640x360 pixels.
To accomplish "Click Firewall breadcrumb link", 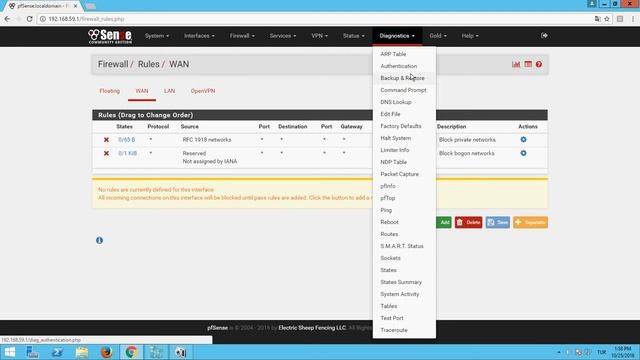I will click(113, 64).
